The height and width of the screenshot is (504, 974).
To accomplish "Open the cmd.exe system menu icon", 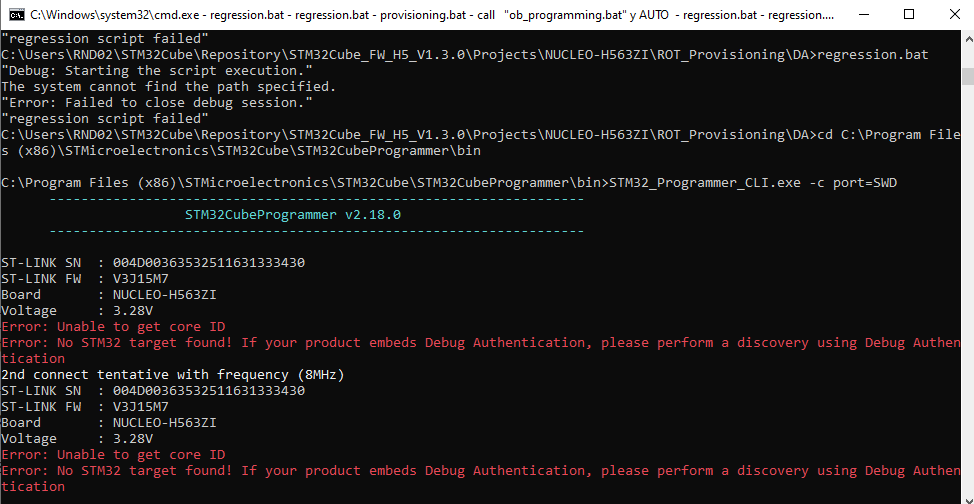I will [x=17, y=14].
